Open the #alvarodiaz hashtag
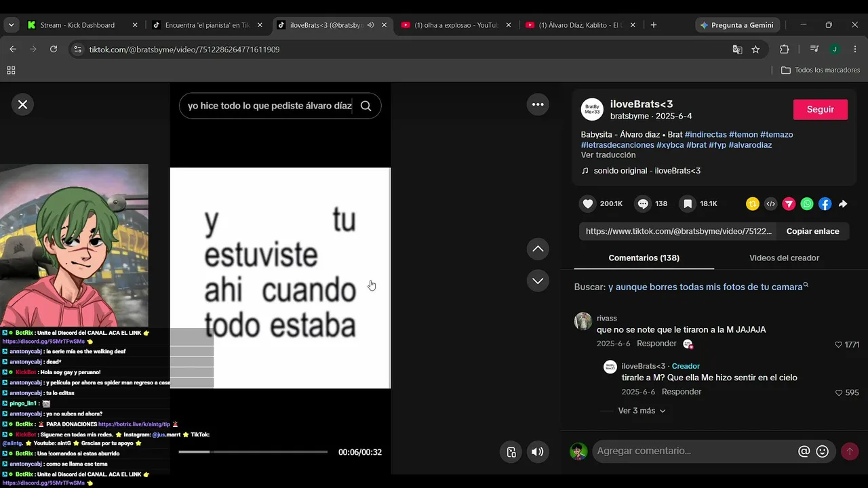Screen dimensions: 868x488 [750, 145]
